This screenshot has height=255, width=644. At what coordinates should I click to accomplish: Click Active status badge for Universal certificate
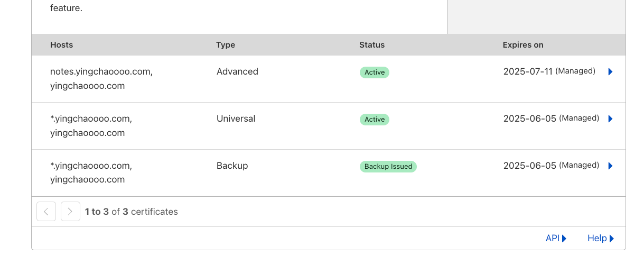pos(375,119)
